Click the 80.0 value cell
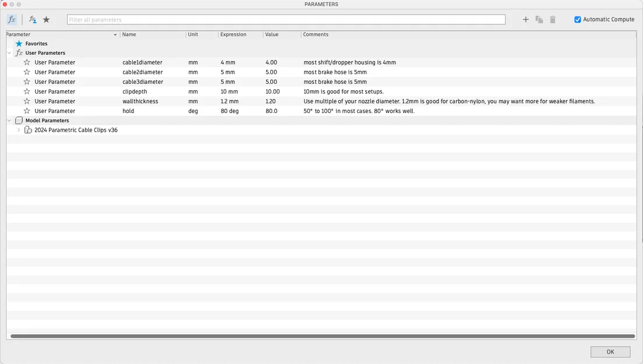The width and height of the screenshot is (643, 364). click(271, 111)
